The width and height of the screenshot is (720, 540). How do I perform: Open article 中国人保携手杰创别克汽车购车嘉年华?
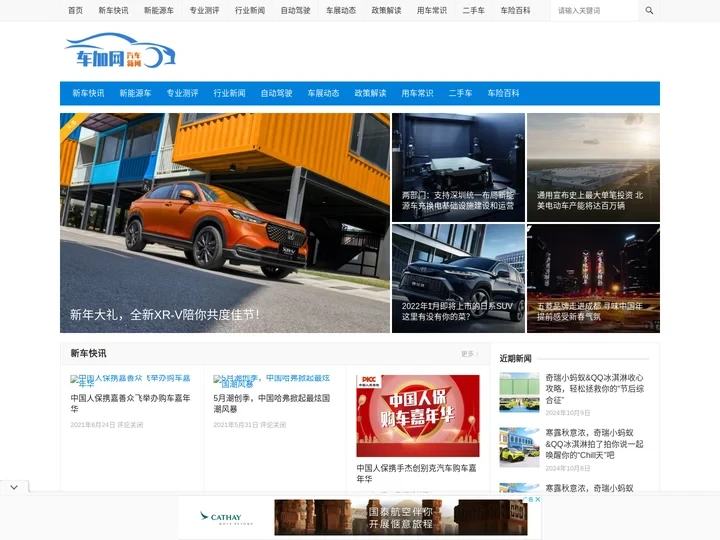416,473
